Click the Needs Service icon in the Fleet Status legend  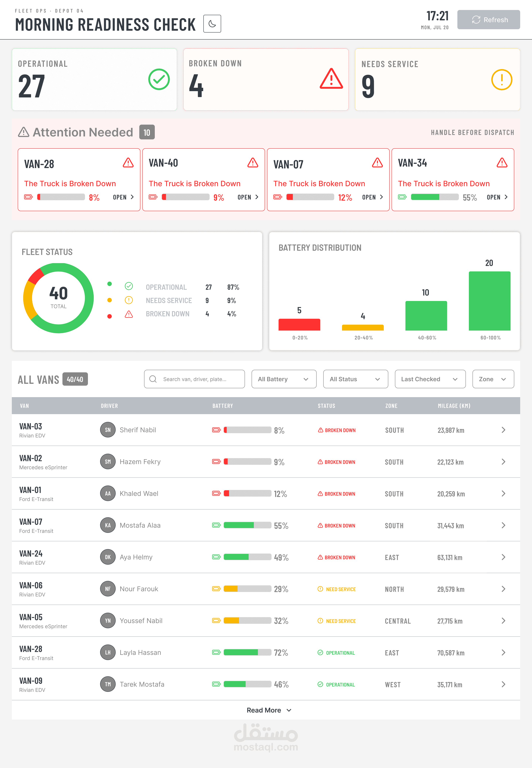129,300
